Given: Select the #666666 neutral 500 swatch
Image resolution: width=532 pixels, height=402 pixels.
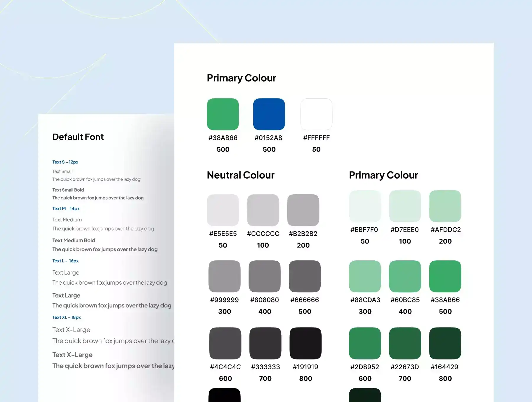Looking at the screenshot, I should pyautogui.click(x=305, y=276).
